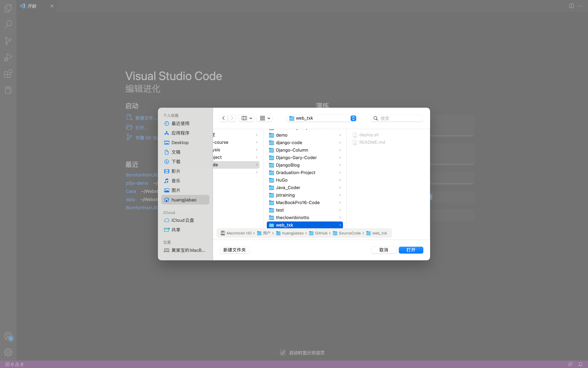This screenshot has height=368, width=588.
Task: Open recent Cava project link
Action: point(131,191)
